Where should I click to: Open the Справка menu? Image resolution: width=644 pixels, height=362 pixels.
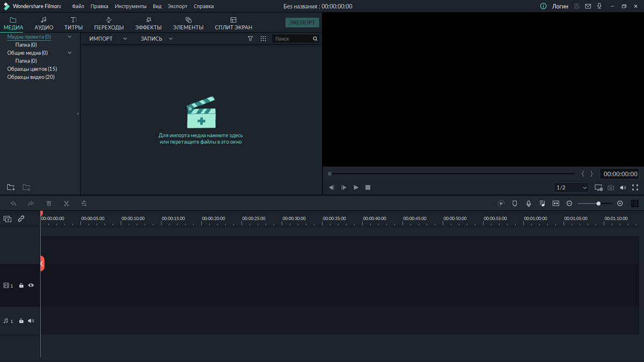pyautogui.click(x=203, y=6)
